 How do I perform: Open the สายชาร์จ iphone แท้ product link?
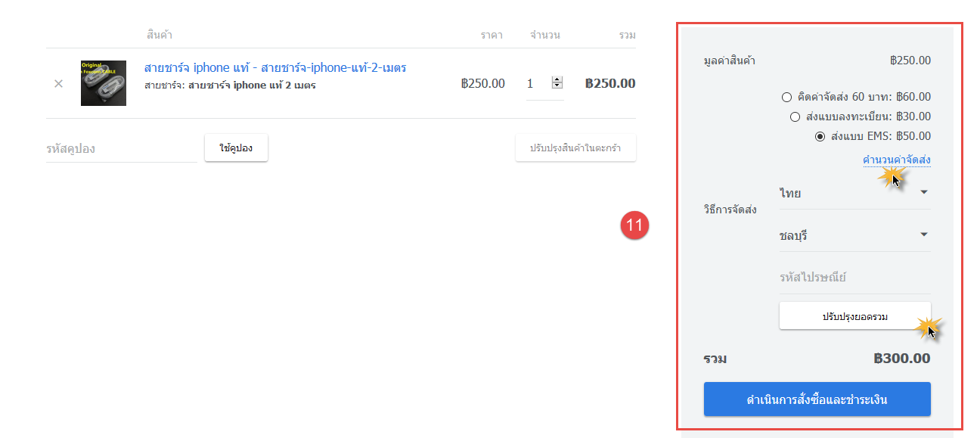[275, 67]
